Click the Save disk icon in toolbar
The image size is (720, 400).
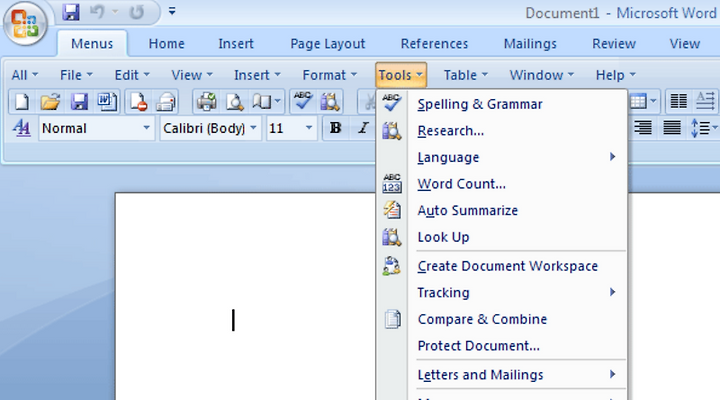coord(79,101)
